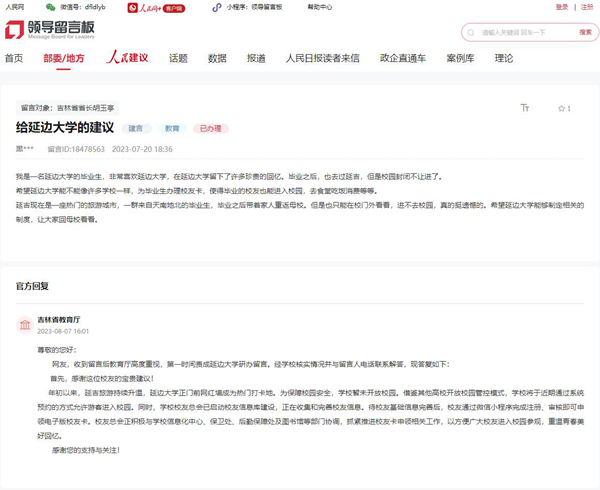The width and height of the screenshot is (600, 490).
Task: Go to the 首页 tab
Action: (13, 58)
